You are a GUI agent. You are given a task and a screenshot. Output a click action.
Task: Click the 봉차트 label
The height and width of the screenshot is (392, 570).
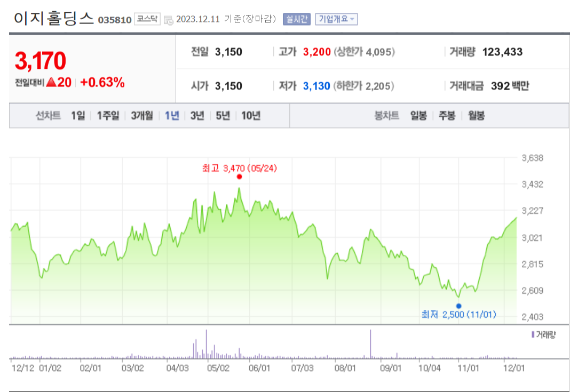pos(387,116)
